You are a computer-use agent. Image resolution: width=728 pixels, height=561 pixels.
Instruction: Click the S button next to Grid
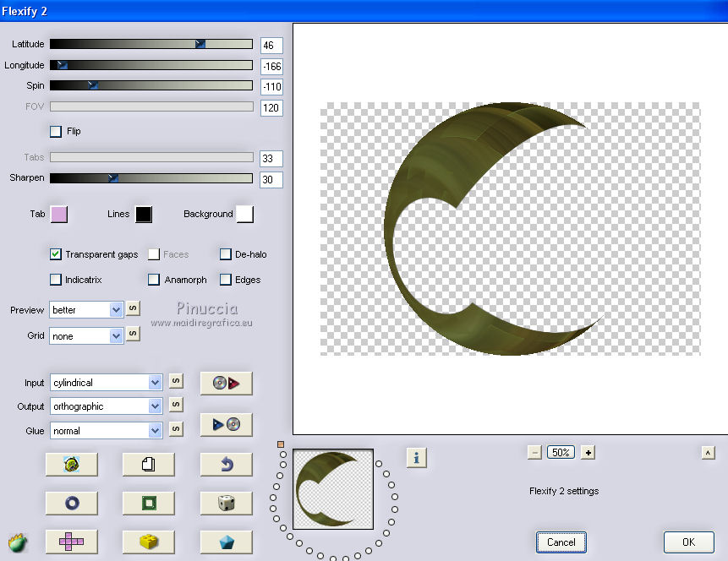coord(133,334)
